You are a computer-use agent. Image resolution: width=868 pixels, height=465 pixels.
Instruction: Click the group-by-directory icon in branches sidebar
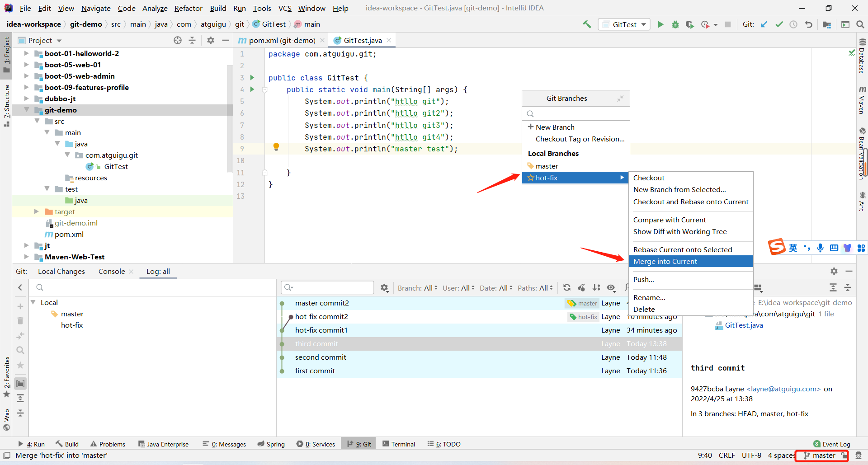(x=20, y=384)
